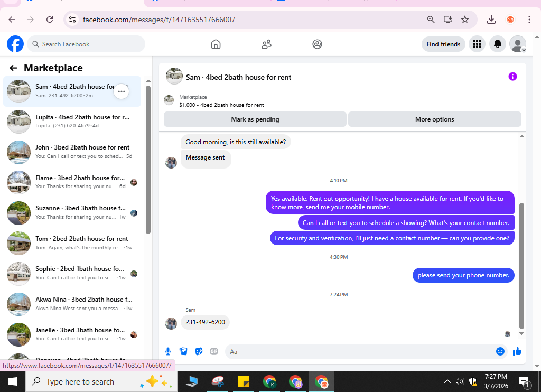Click install app icon in address bar

pos(448,20)
